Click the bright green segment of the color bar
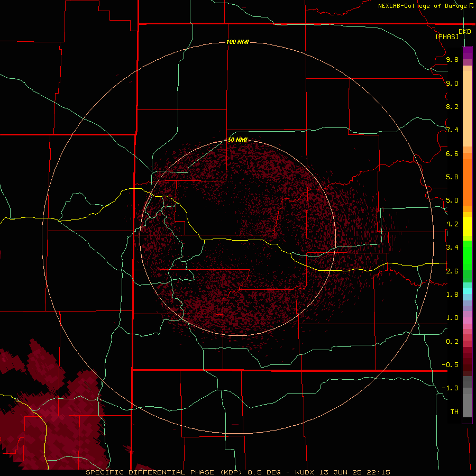476x476 pixels. tap(467, 255)
